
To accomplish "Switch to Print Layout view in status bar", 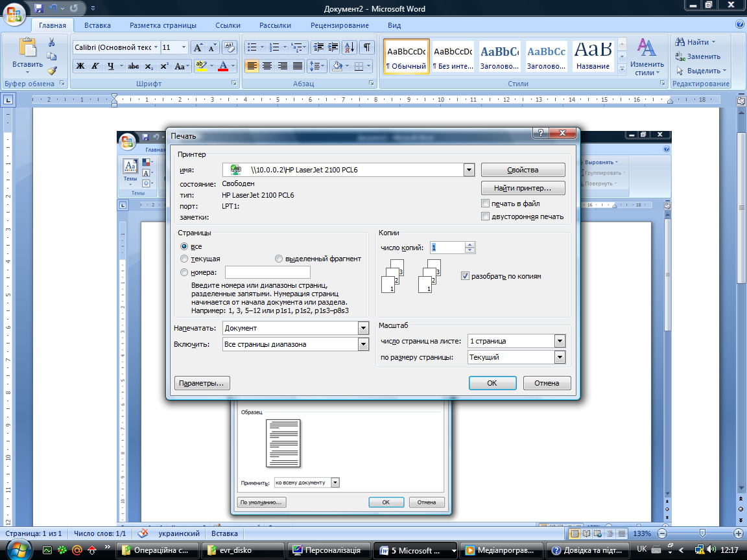I will tap(575, 533).
